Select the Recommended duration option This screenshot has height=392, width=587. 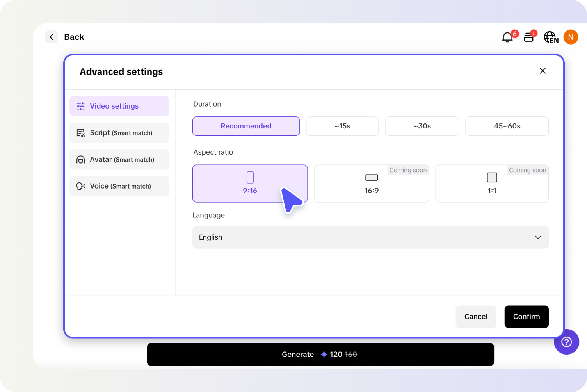[246, 126]
